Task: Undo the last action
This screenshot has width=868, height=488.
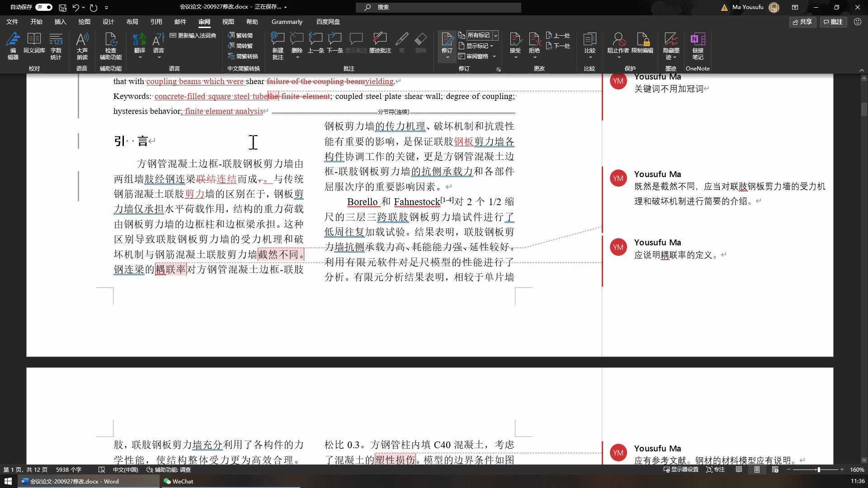Action: click(x=75, y=7)
